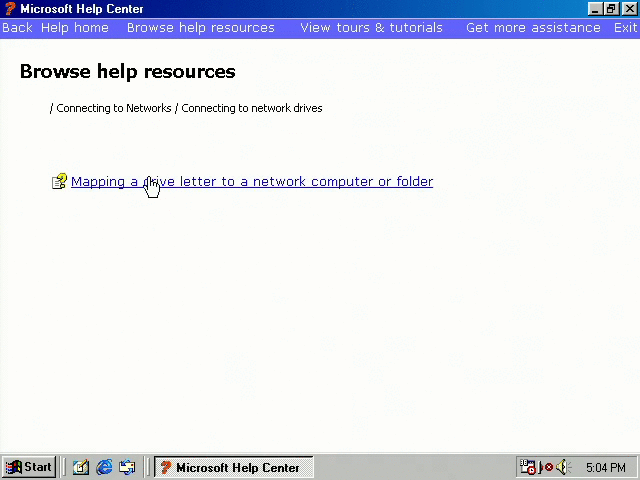Launch the notepad quick launch icon
Image resolution: width=640 pixels, height=480 pixels.
coord(81,467)
